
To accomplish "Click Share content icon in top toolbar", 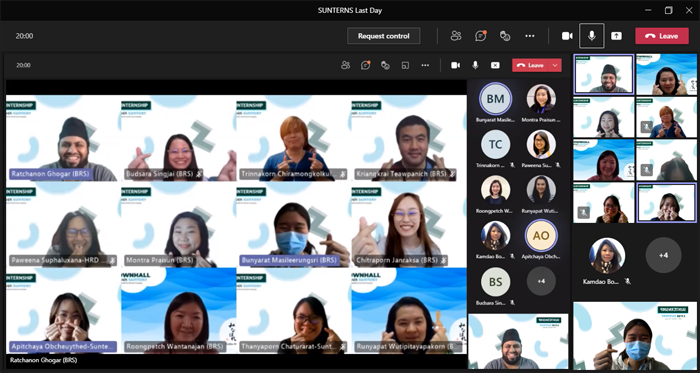I will [616, 36].
